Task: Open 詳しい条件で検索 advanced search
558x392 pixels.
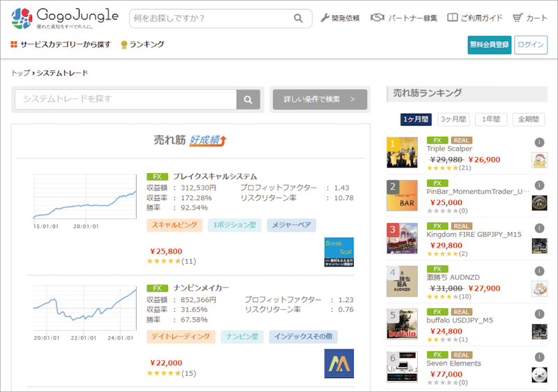Action: [x=320, y=99]
